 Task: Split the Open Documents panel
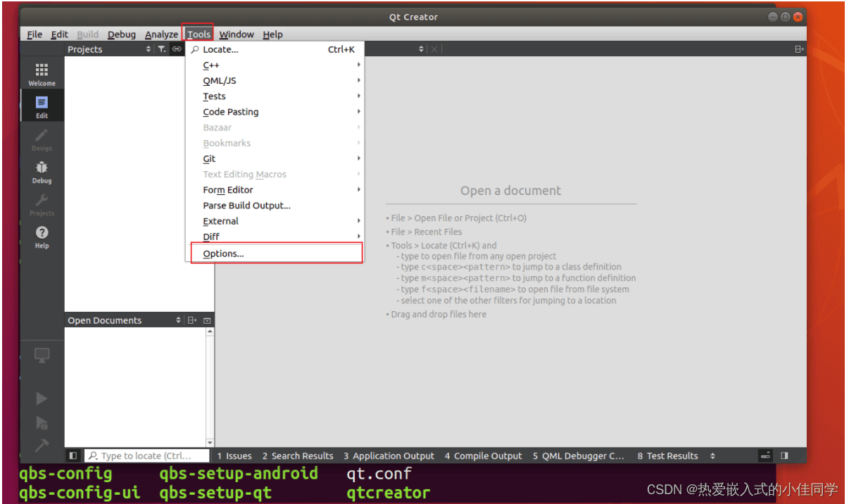pyautogui.click(x=191, y=320)
